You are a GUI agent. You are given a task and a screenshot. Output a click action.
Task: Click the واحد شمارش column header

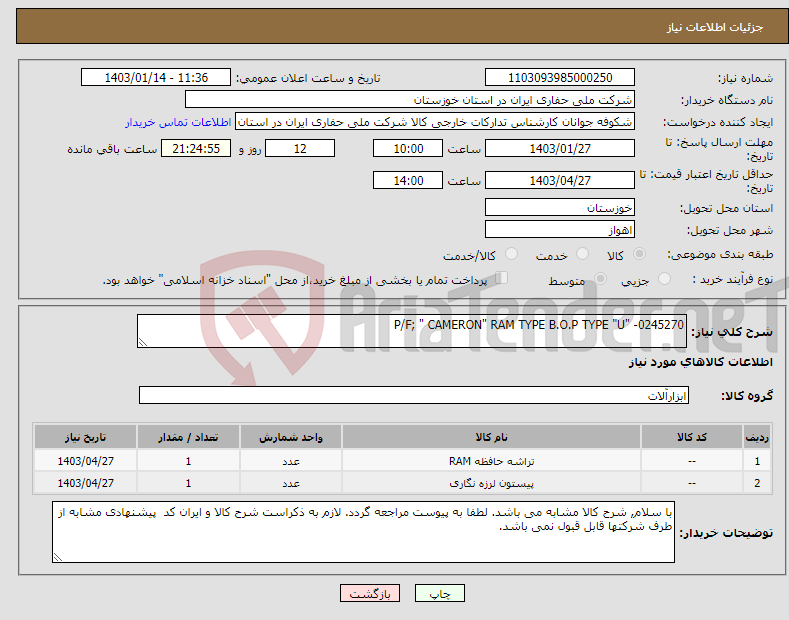(291, 437)
